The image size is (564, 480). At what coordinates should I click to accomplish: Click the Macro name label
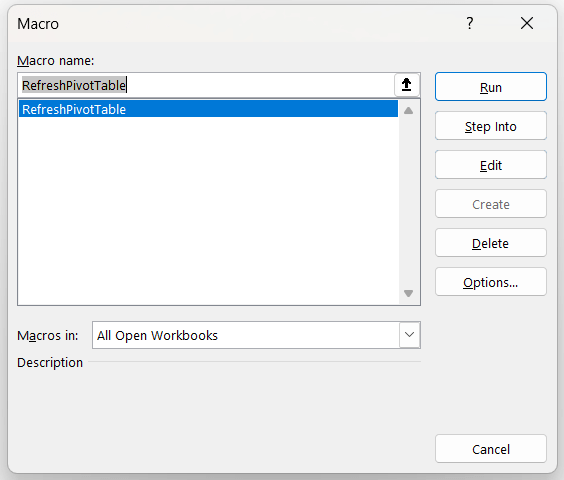[x=55, y=60]
